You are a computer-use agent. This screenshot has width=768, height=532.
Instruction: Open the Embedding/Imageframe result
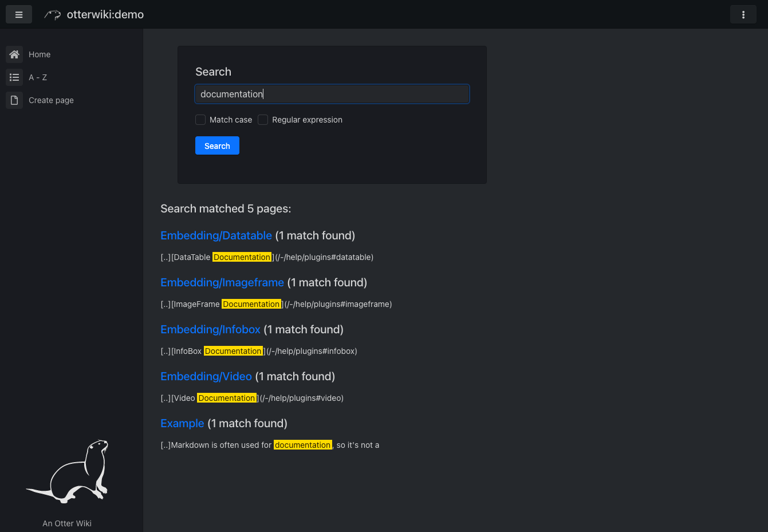[x=222, y=282]
